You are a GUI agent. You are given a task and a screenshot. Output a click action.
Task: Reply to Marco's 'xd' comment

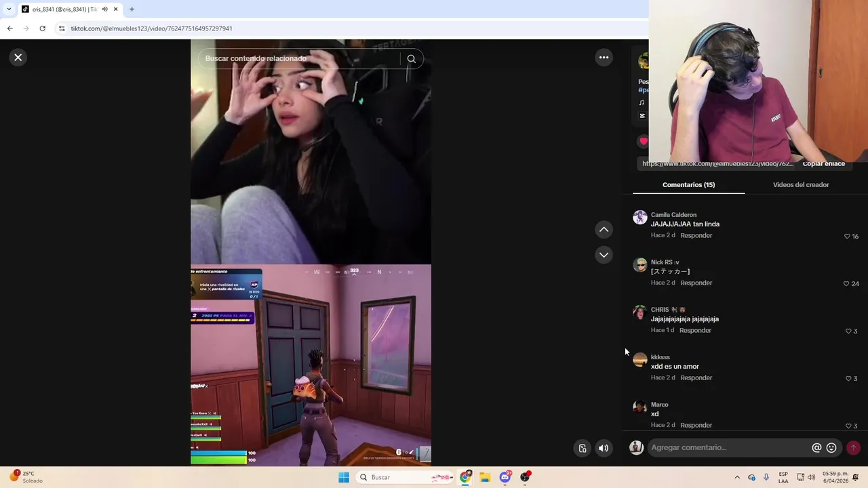pyautogui.click(x=696, y=426)
